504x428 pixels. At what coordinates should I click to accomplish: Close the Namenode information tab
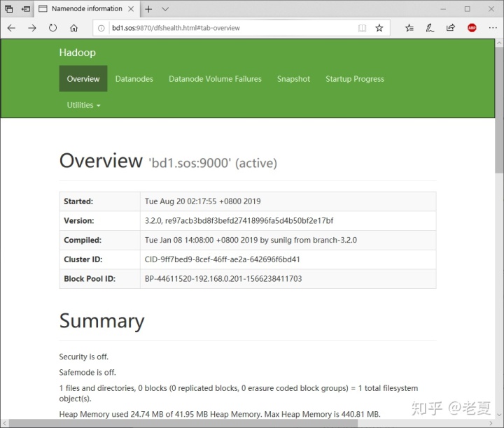coord(131,9)
